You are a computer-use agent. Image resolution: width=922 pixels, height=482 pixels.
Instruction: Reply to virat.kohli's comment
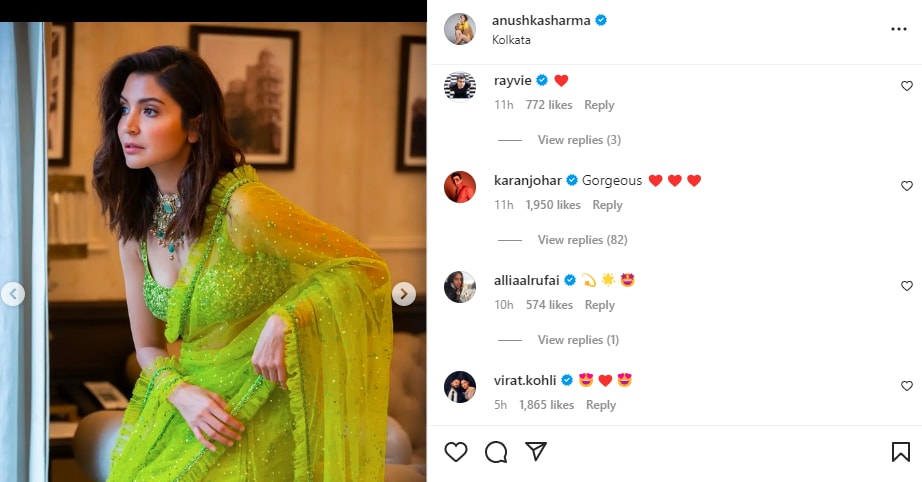pyautogui.click(x=601, y=404)
